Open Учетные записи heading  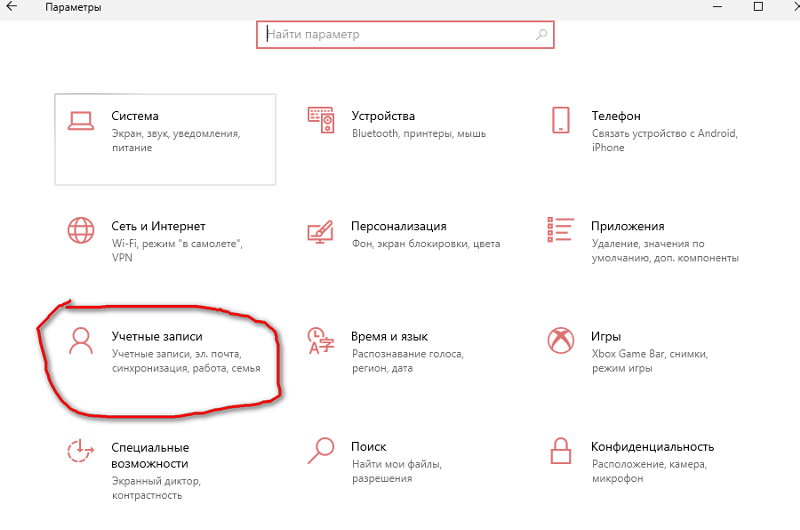click(157, 336)
